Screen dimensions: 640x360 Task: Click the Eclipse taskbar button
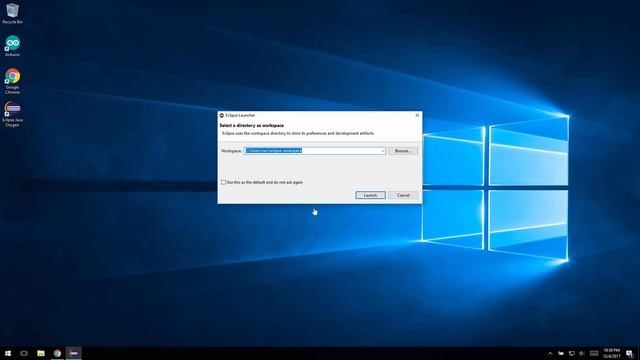73,353
